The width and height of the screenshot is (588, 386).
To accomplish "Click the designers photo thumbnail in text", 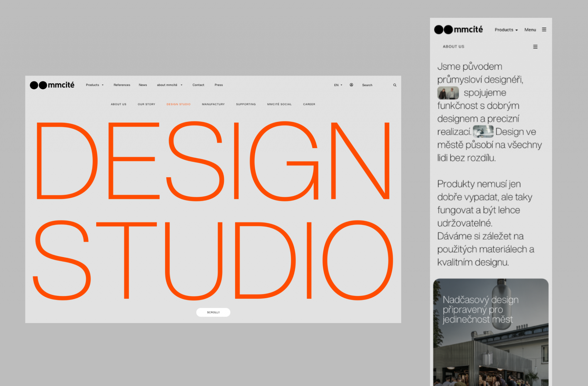I will pyautogui.click(x=448, y=93).
